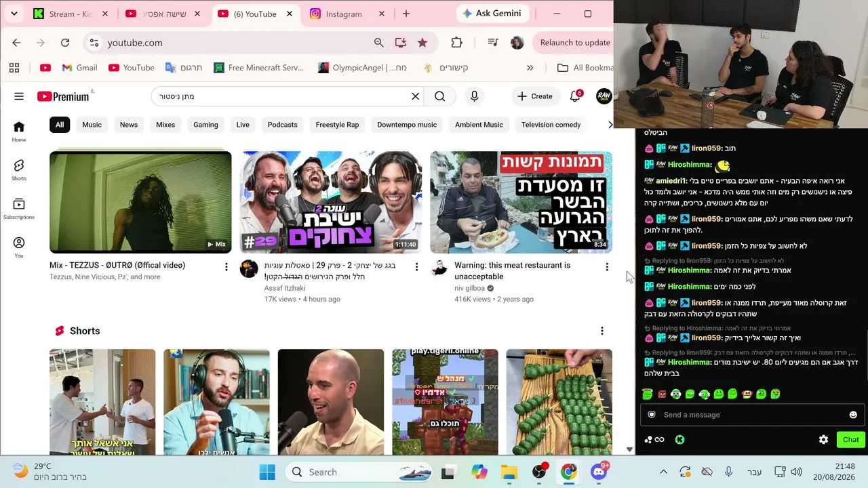Screen dimensions: 868x488
Task: Open options for TEZZUS mix video
Action: coord(226,267)
